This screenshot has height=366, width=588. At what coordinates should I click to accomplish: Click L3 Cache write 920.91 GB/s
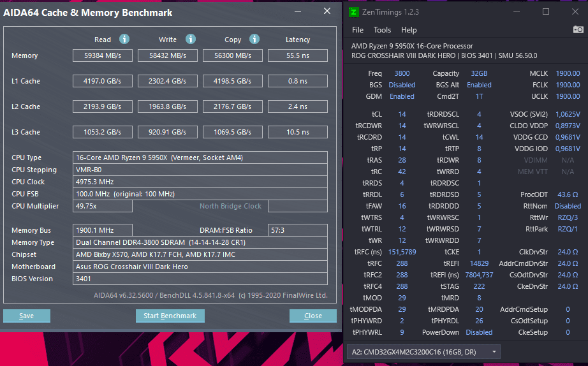tap(168, 132)
